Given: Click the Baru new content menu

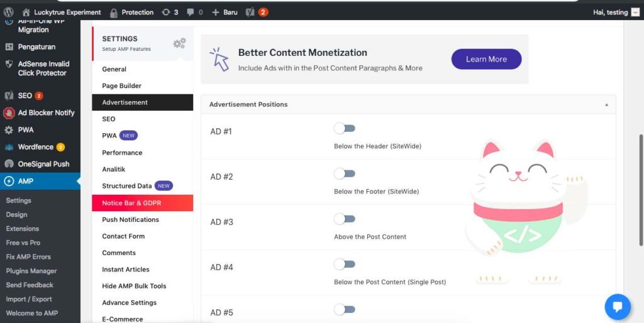Looking at the screenshot, I should pyautogui.click(x=230, y=13).
